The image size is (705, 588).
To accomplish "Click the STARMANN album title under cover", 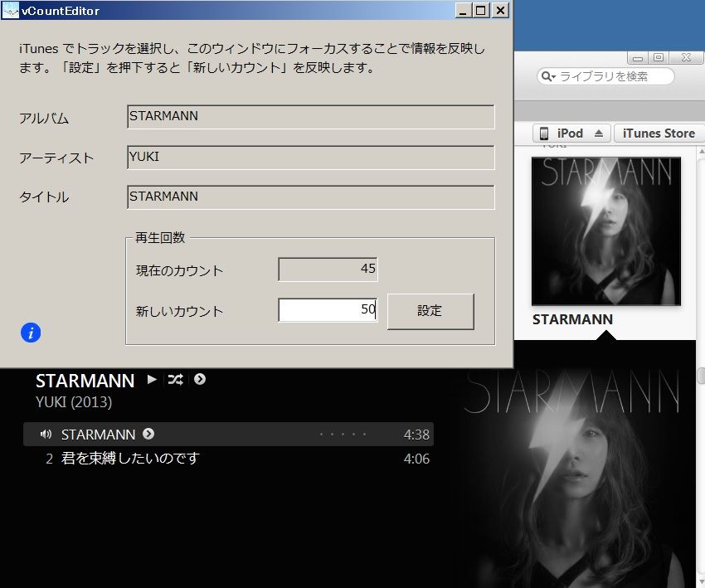I will click(x=572, y=319).
